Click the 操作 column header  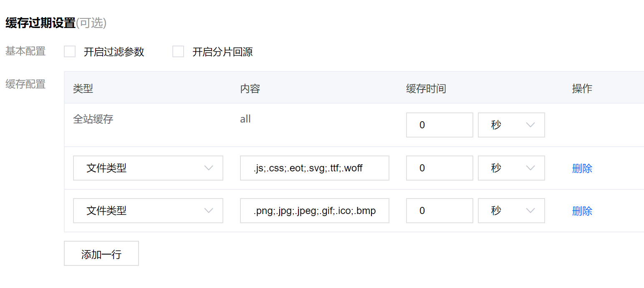582,88
